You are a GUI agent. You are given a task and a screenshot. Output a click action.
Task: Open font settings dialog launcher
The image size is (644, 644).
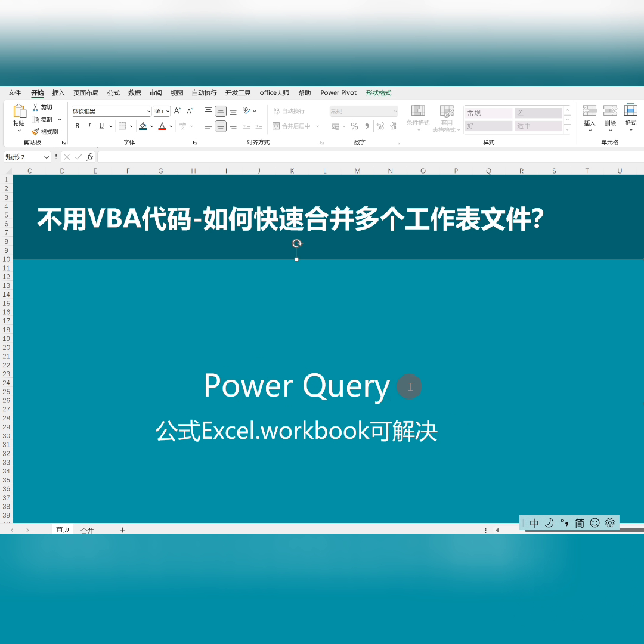[x=195, y=143]
